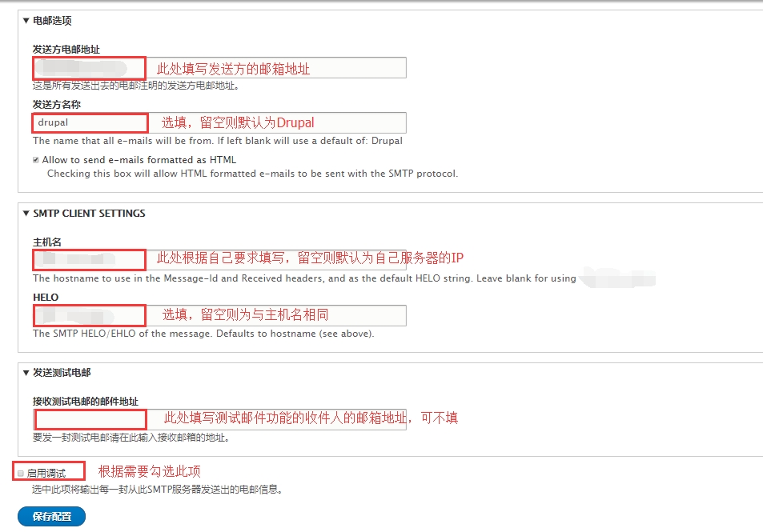763x532 pixels.
Task: Click the 电邮选项 section title text
Action: (52, 21)
